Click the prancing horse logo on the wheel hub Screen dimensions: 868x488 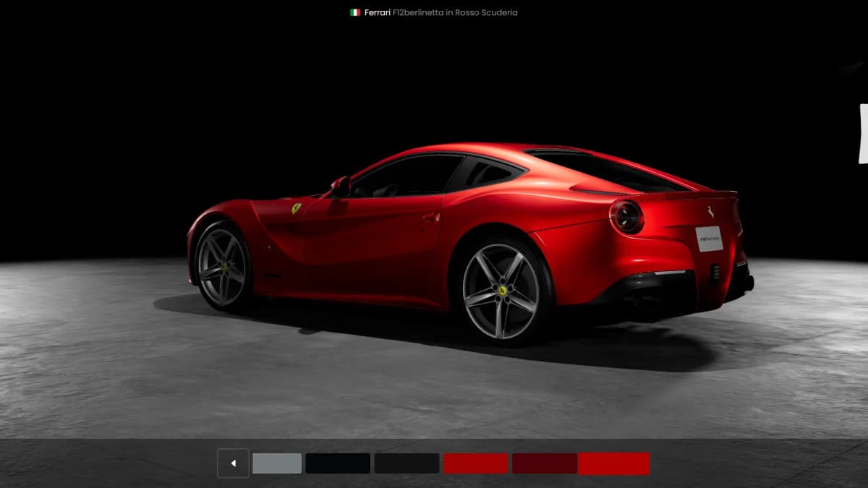click(503, 291)
